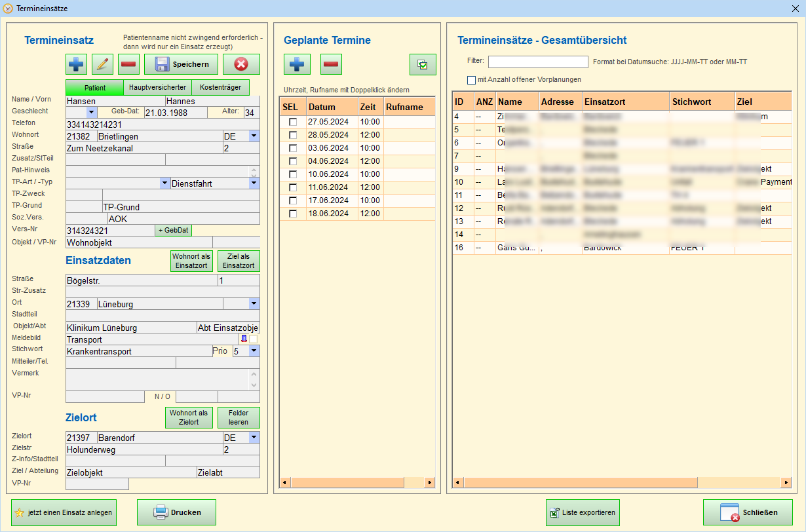This screenshot has height=532, width=806.
Task: Add a new planned appointment in Geplante Termine
Action: (x=297, y=64)
